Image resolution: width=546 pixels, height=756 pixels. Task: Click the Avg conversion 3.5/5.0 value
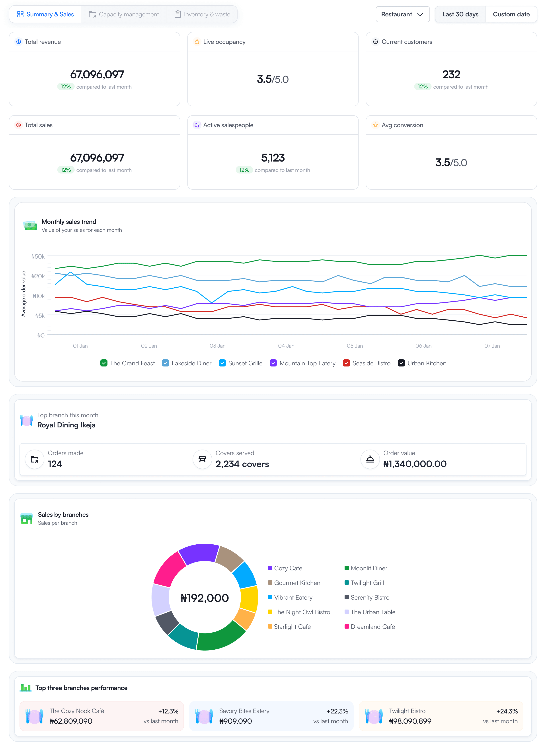[x=451, y=163]
